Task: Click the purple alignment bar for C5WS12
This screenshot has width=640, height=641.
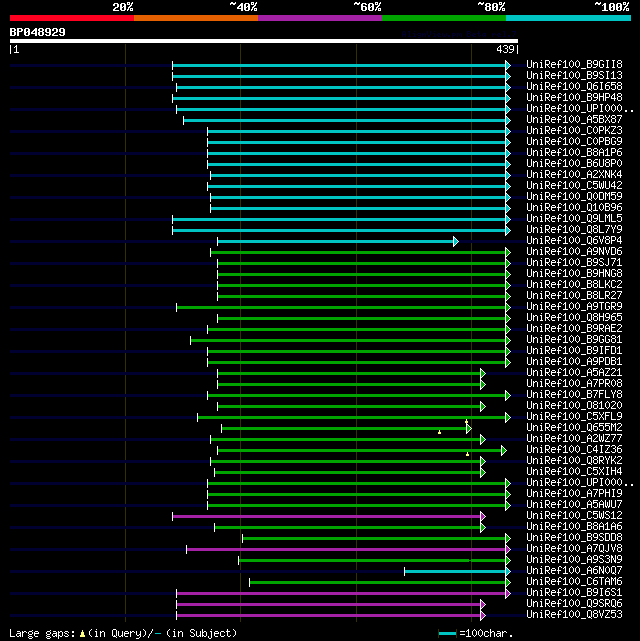Action: click(329, 517)
